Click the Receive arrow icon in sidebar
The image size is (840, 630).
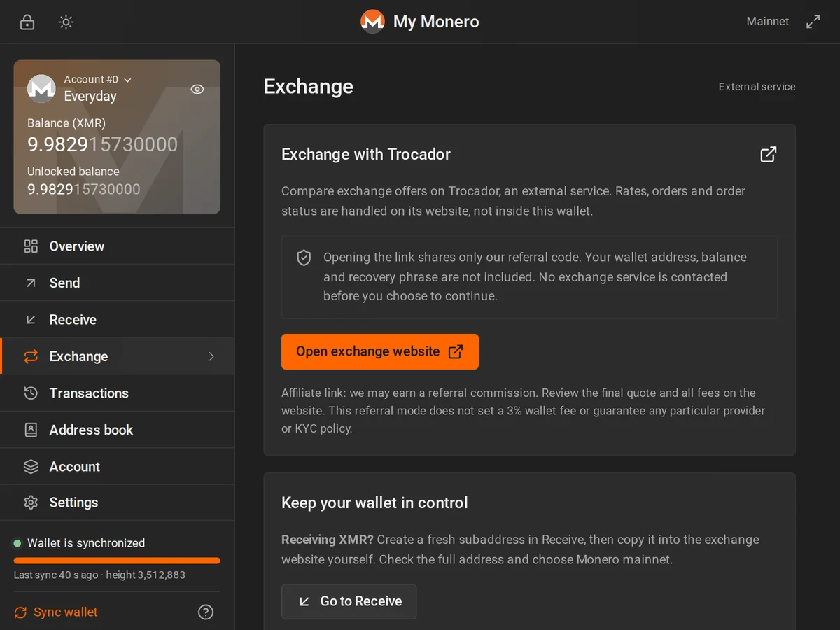(x=31, y=320)
